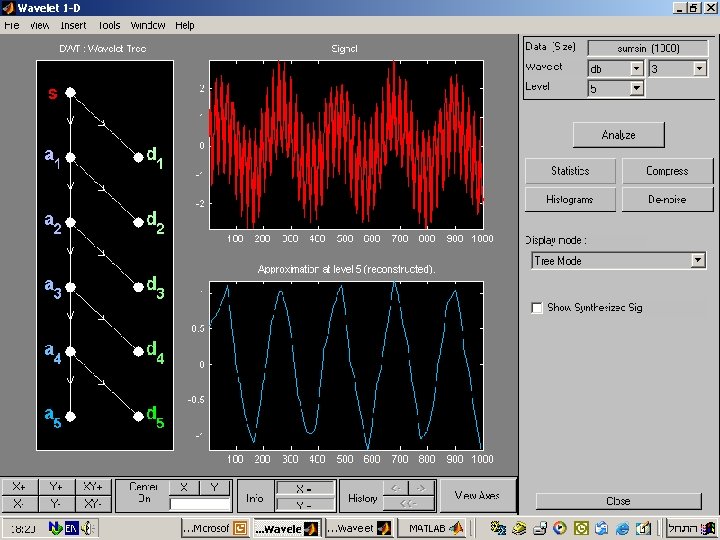Image resolution: width=720 pixels, height=540 pixels.
Task: Toggle the Center On X button
Action: pyautogui.click(x=184, y=487)
